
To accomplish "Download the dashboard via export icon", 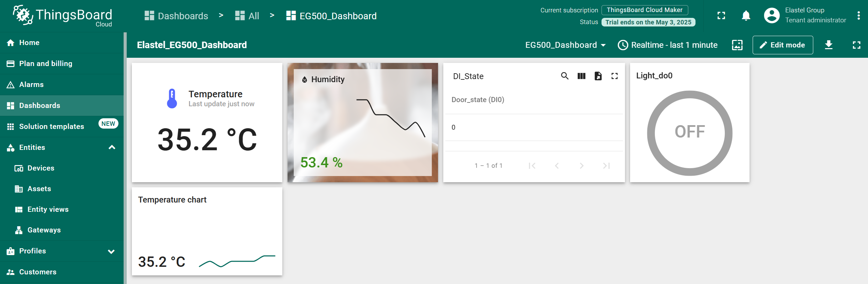I will click(x=829, y=45).
